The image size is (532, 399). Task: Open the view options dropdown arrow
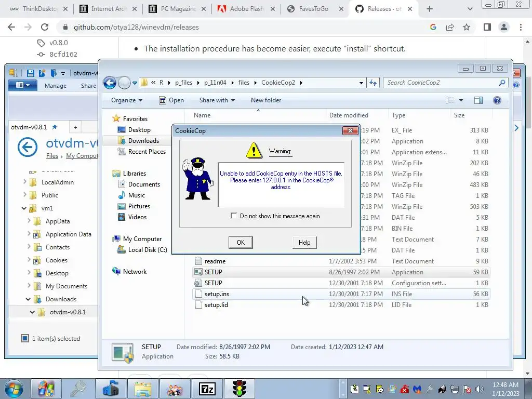461,100
